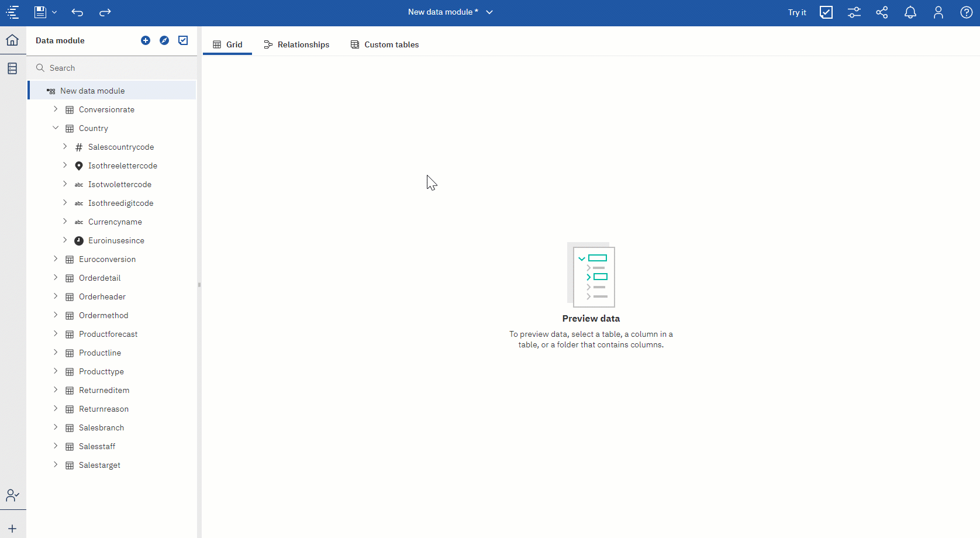This screenshot has width=980, height=538.
Task: Expand the Ordermethod table
Action: click(x=56, y=315)
